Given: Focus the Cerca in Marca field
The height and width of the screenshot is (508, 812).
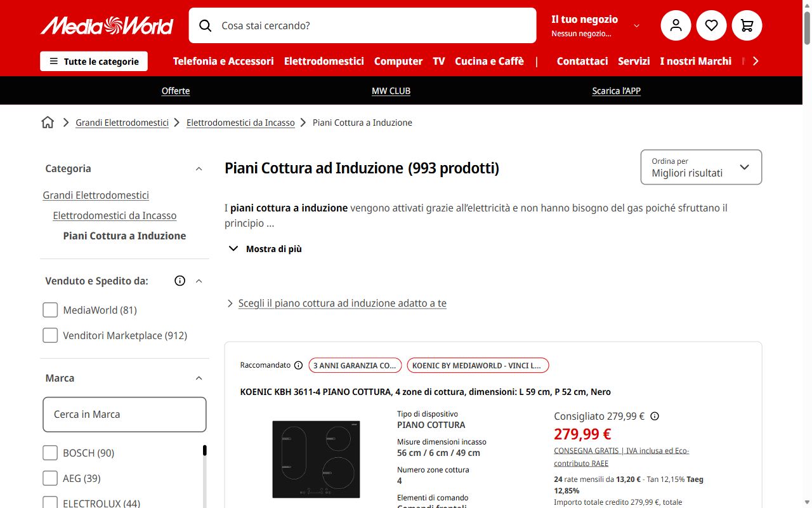Looking at the screenshot, I should [124, 415].
